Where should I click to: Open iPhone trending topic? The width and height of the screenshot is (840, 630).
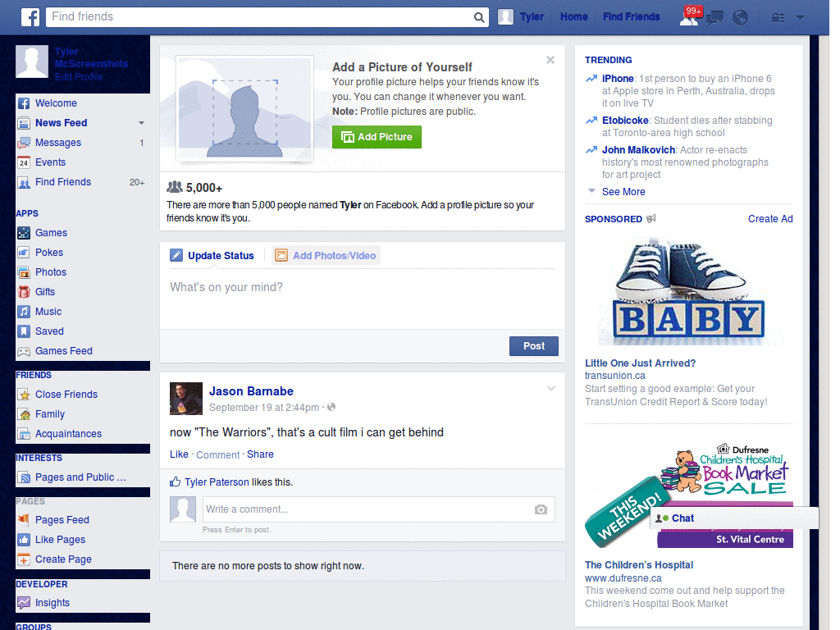click(618, 79)
